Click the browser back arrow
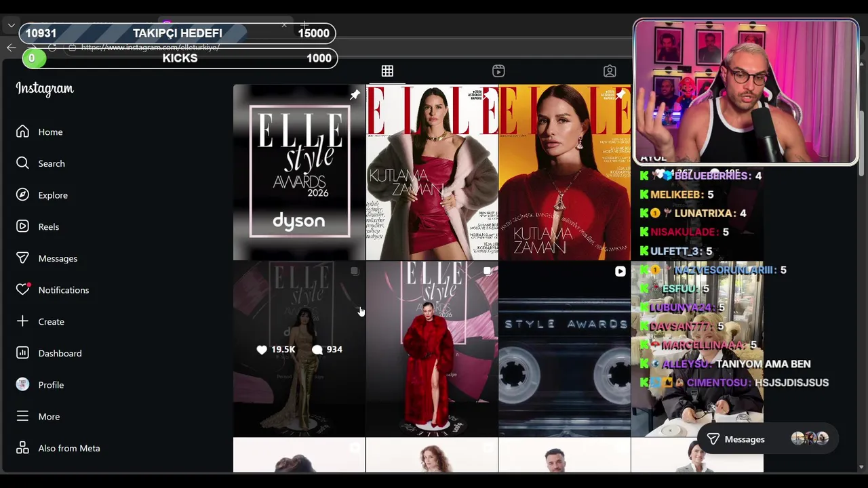868x488 pixels. tap(11, 47)
